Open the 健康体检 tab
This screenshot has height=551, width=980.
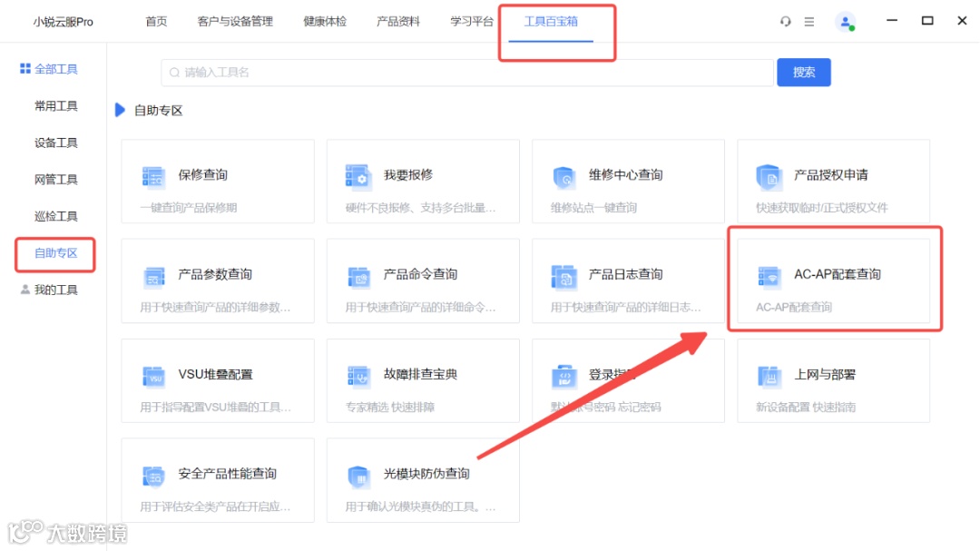click(x=325, y=21)
